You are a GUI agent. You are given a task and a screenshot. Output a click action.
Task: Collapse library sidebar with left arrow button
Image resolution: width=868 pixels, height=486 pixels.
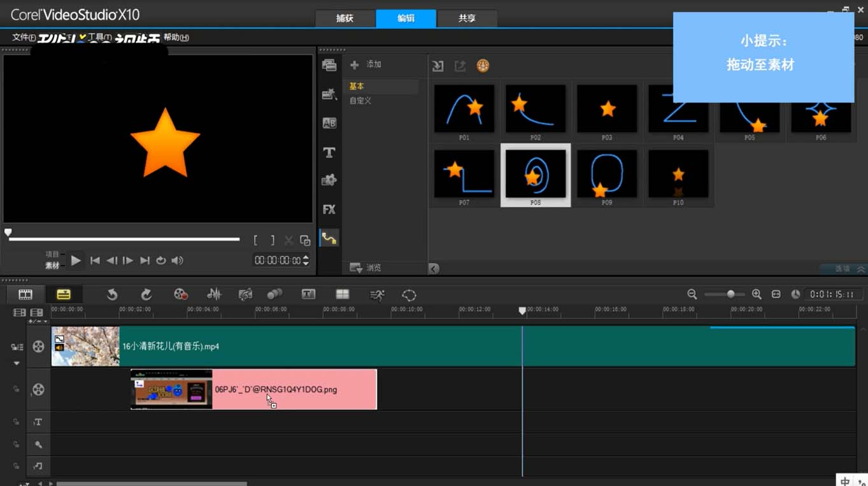tap(434, 269)
